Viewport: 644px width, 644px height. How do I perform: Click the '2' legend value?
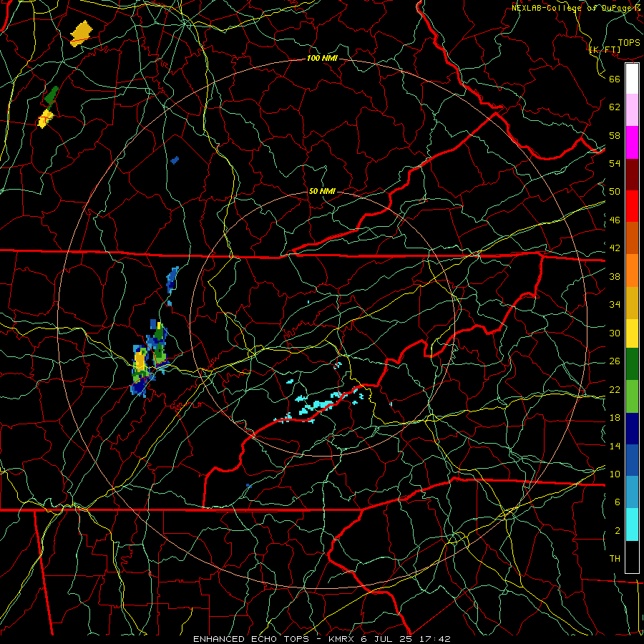(x=617, y=531)
